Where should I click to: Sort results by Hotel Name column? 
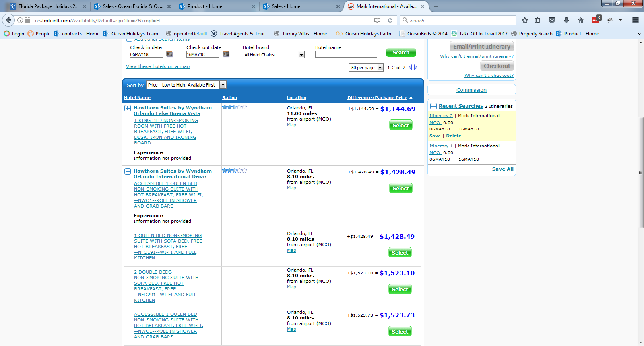(137, 98)
